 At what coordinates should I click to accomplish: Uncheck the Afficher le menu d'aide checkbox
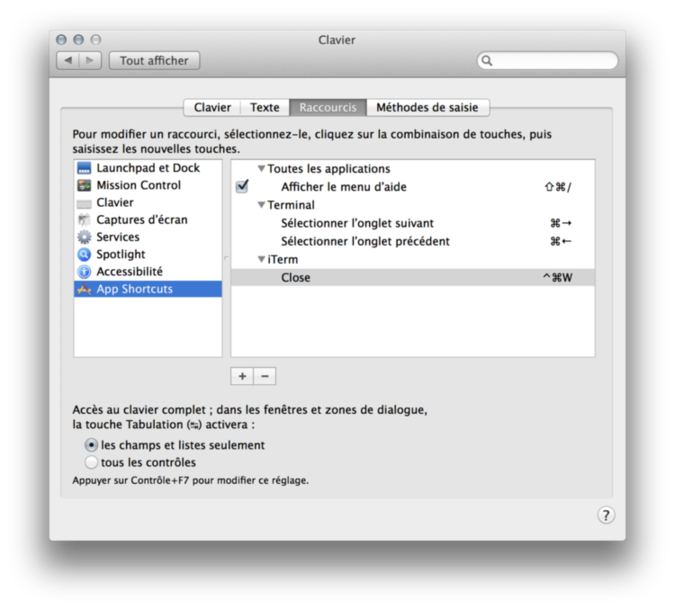click(242, 187)
